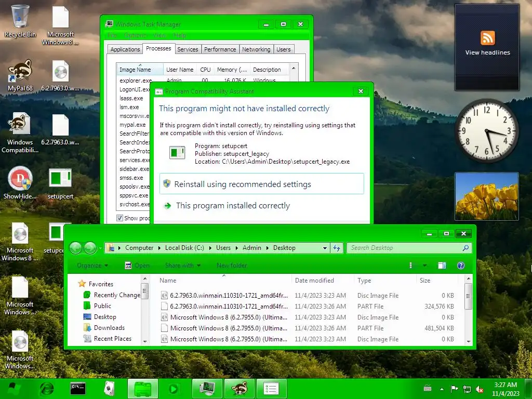
Task: Switch to the Services tab
Action: [188, 49]
